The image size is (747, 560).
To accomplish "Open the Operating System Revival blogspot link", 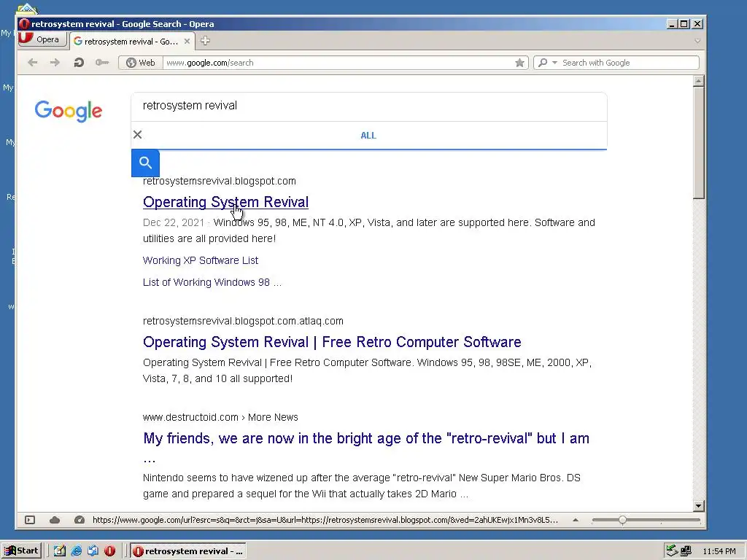I will pos(225,202).
